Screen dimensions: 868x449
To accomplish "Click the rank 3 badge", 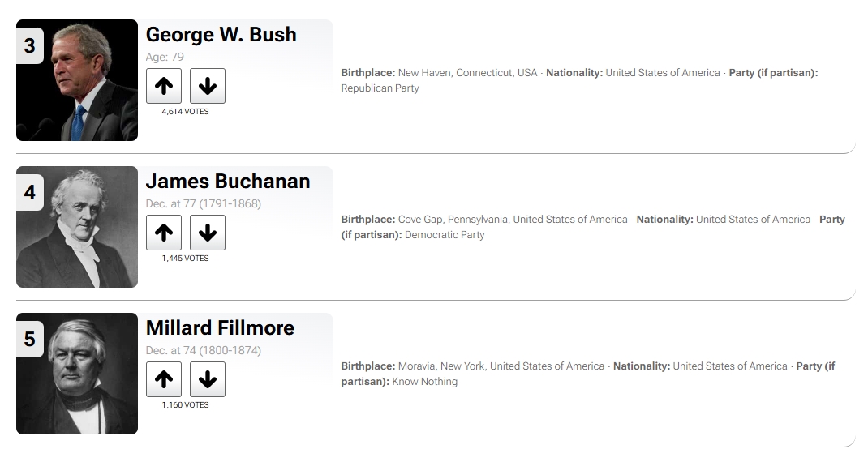I will click(30, 46).
